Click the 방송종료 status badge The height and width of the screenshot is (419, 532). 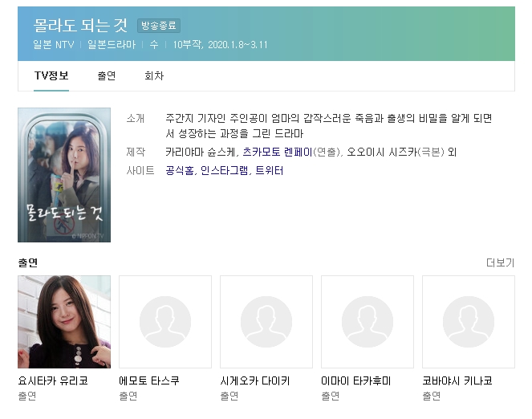click(159, 26)
